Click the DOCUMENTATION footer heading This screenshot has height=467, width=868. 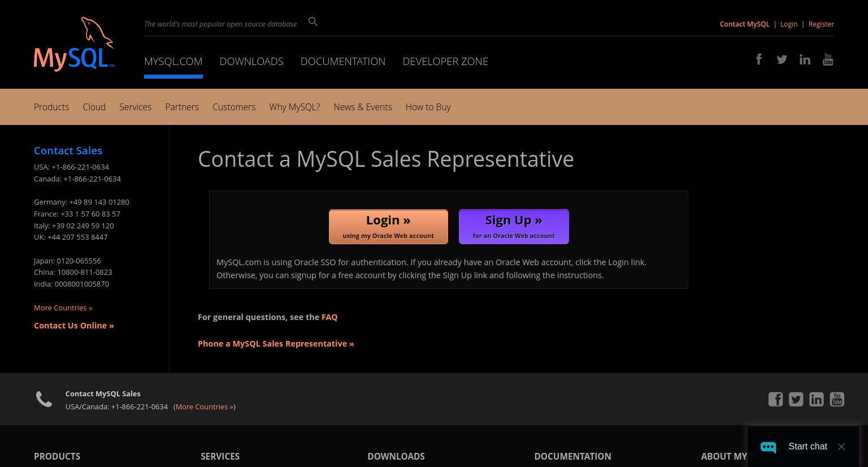click(572, 456)
